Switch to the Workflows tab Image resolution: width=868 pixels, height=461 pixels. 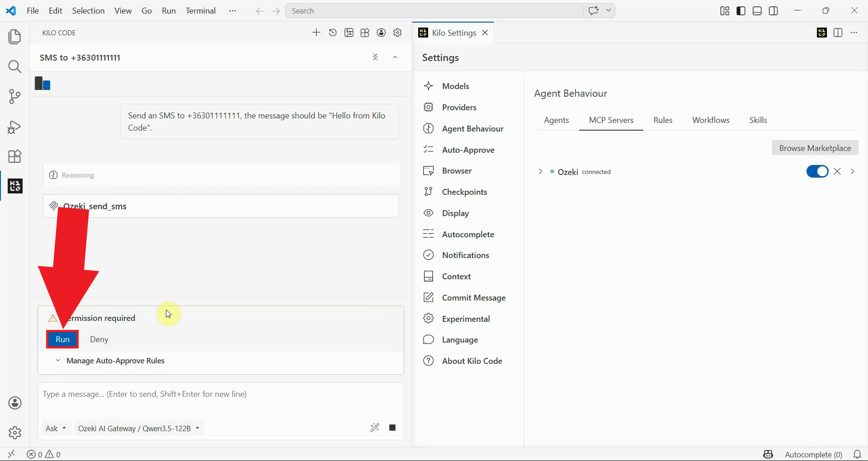[711, 120]
